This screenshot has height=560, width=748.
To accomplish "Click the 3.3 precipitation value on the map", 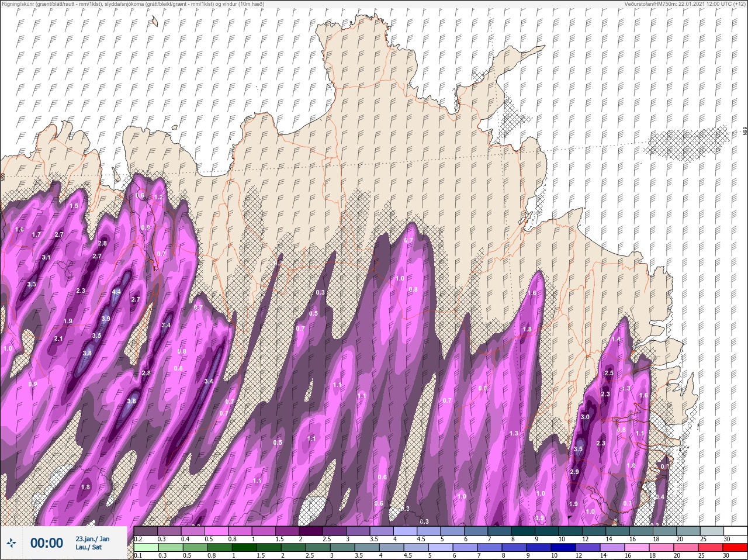I will [x=32, y=284].
